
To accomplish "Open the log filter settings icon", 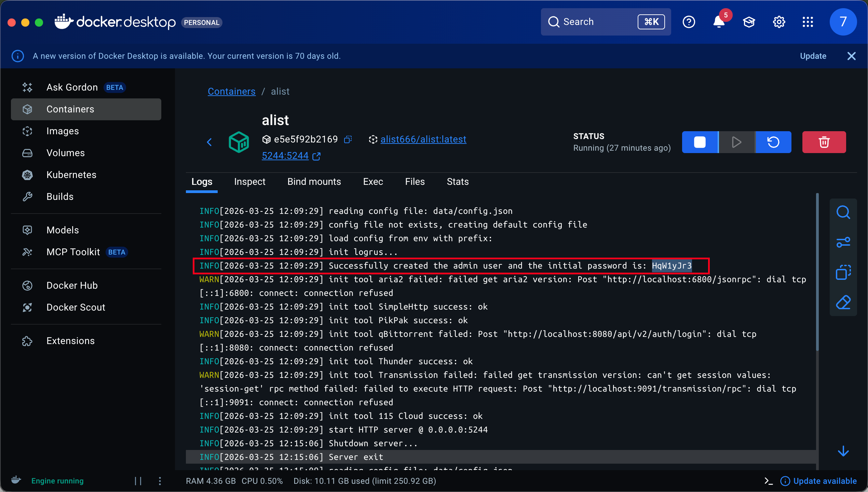I will tap(843, 242).
